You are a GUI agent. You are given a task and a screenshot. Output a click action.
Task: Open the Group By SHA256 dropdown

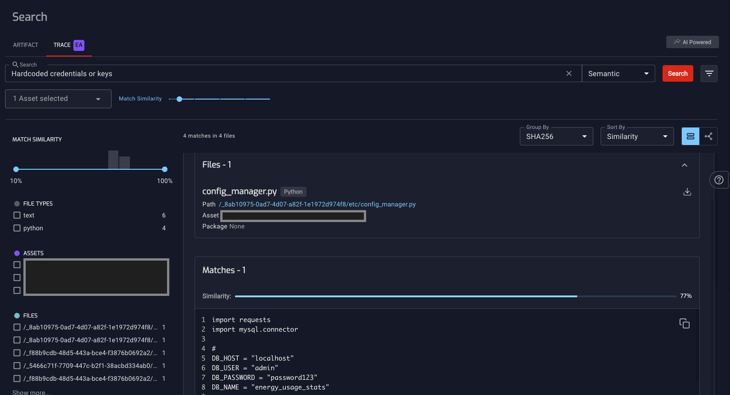click(556, 136)
